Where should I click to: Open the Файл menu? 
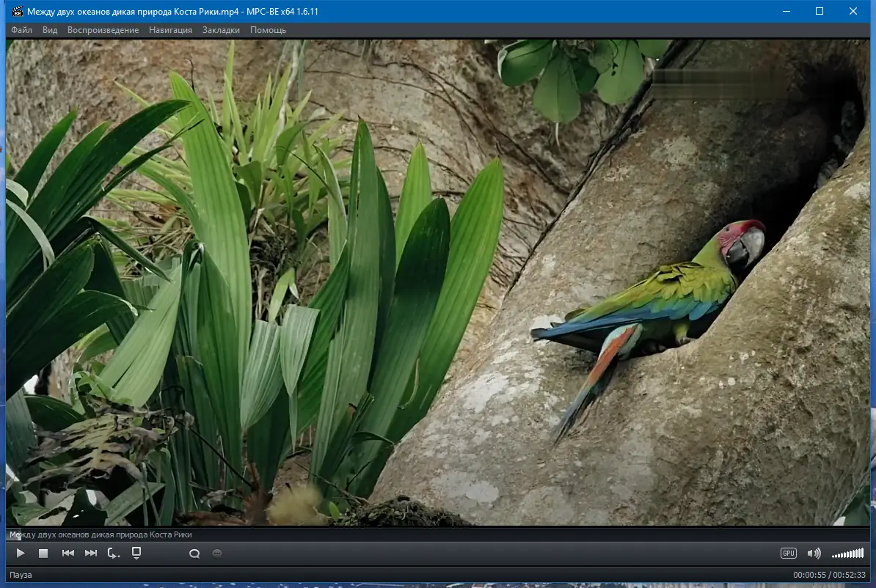click(x=21, y=30)
